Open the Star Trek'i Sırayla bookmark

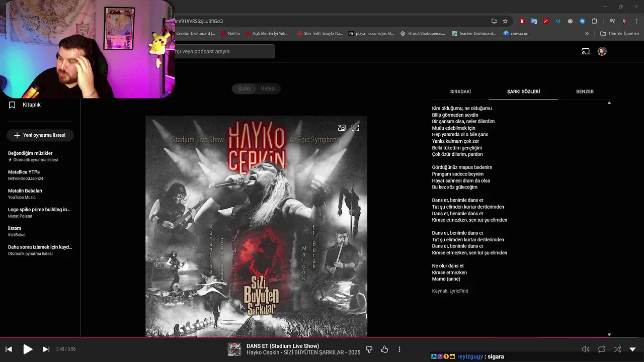click(319, 34)
